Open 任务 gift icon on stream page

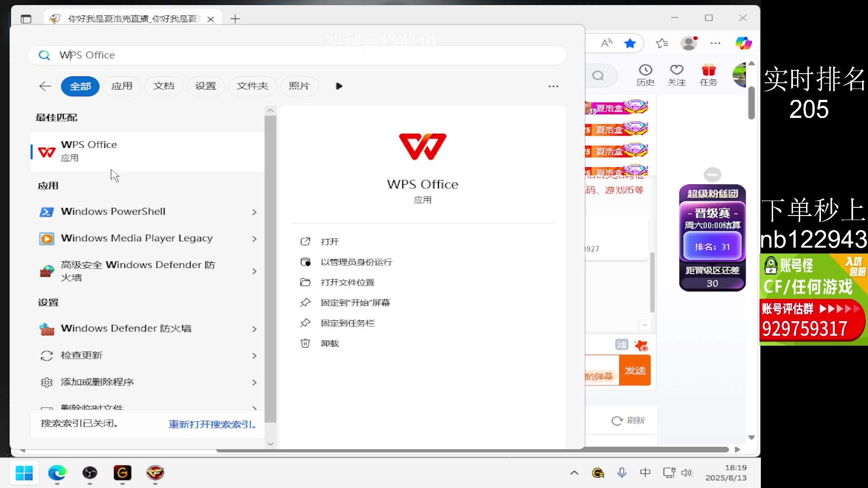[x=708, y=75]
